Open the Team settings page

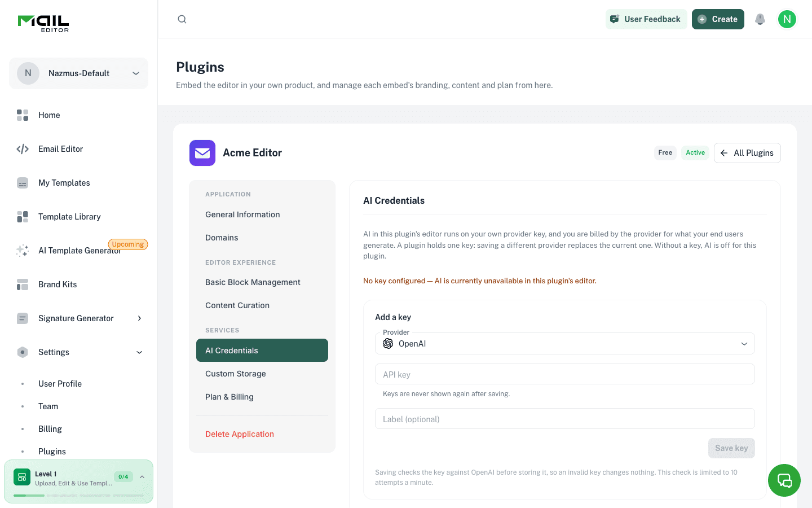coord(48,406)
